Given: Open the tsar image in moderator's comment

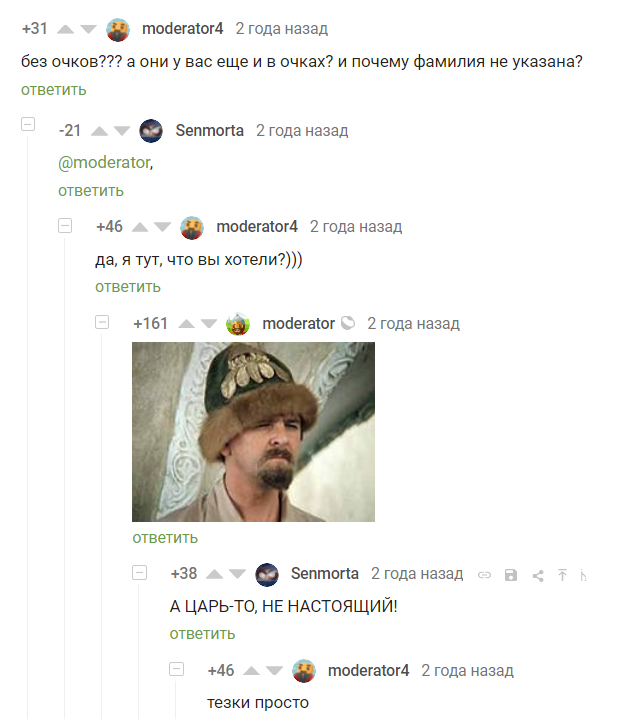Looking at the screenshot, I should tap(254, 432).
